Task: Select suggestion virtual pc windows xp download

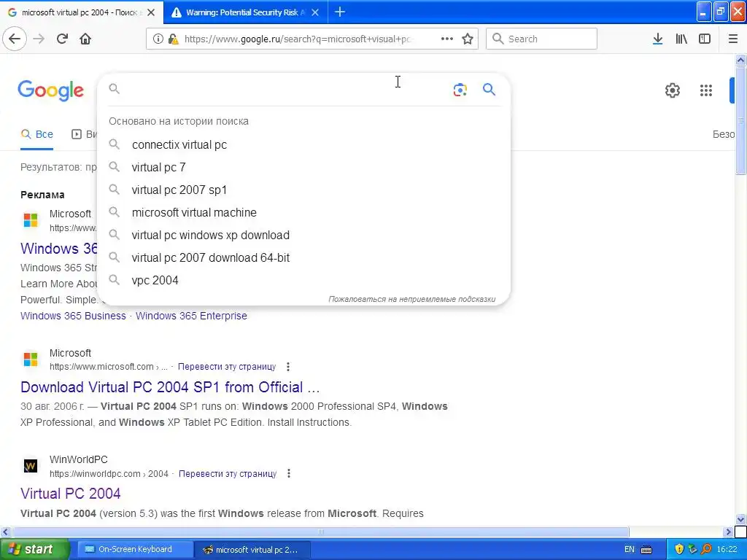Action: [303, 236]
